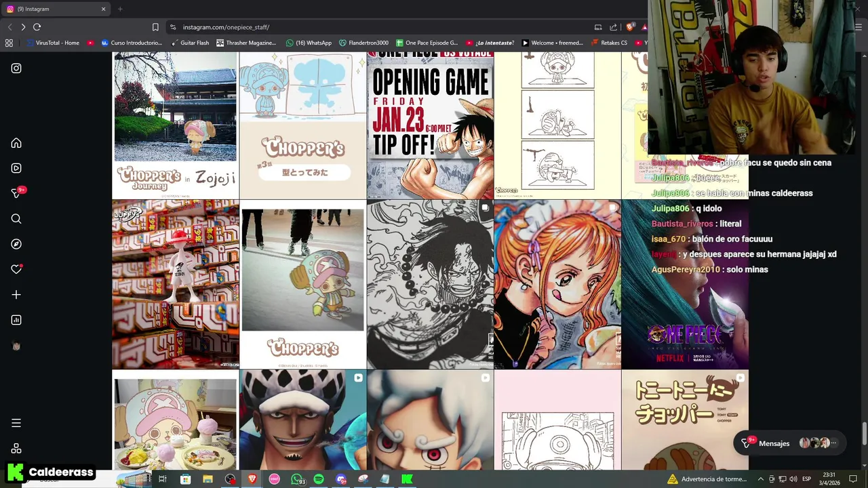Show hidden tray icons chevron
Screen dimensions: 868x488
point(760,479)
